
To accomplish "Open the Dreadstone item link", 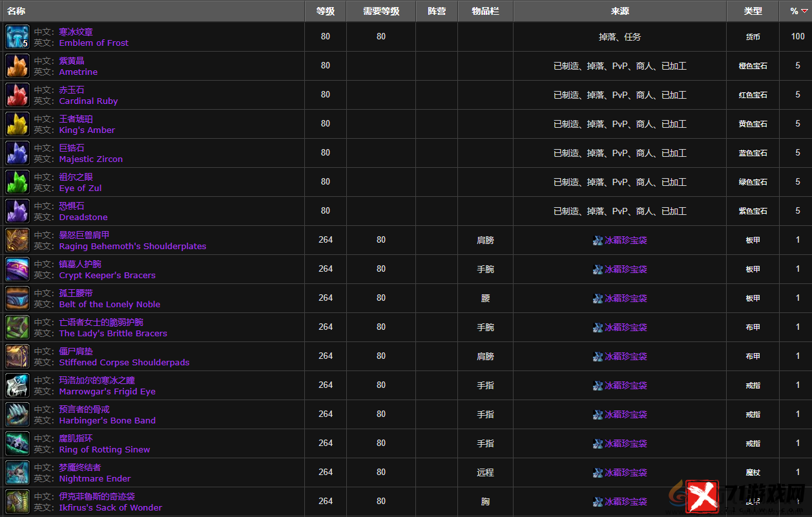I will [x=83, y=217].
